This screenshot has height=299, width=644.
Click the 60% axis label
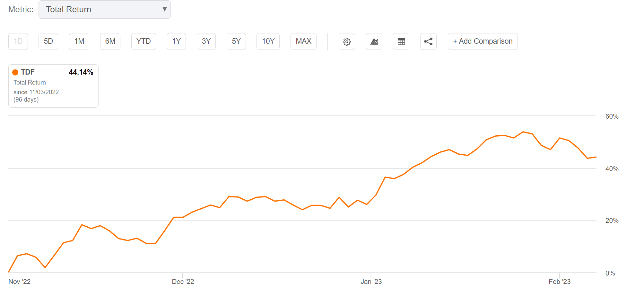click(x=612, y=116)
